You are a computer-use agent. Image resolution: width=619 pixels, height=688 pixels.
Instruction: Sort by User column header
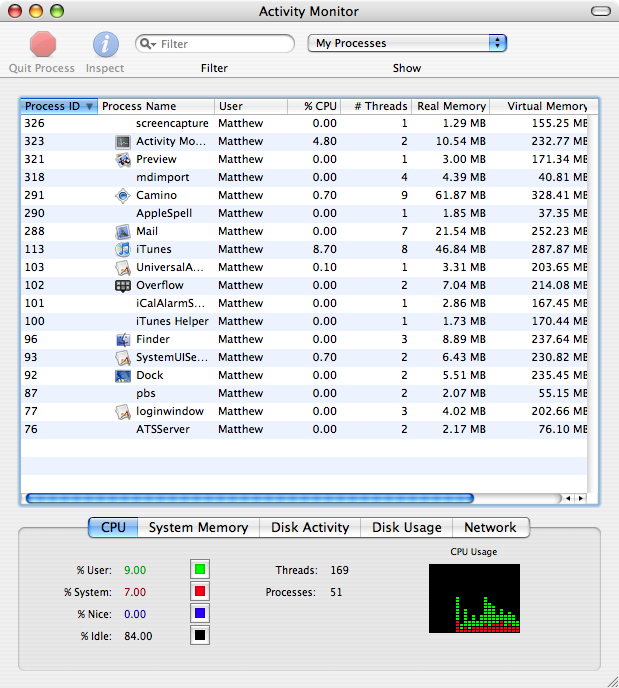(251, 106)
